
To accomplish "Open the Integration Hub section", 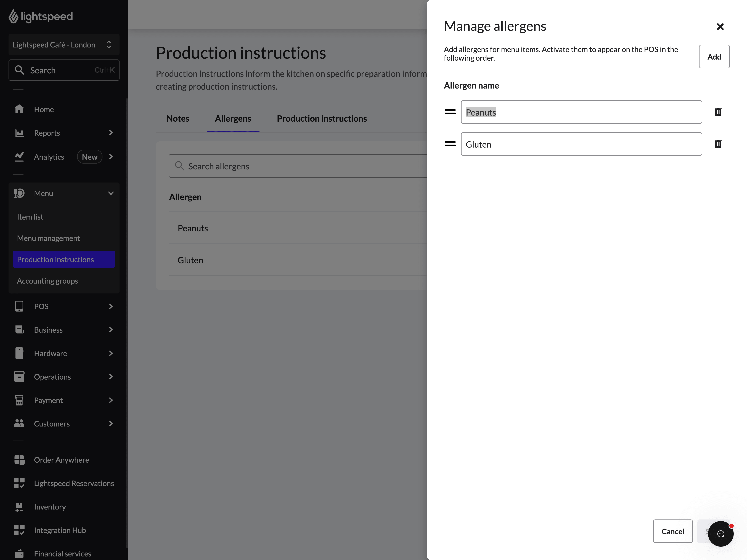I will pyautogui.click(x=60, y=530).
